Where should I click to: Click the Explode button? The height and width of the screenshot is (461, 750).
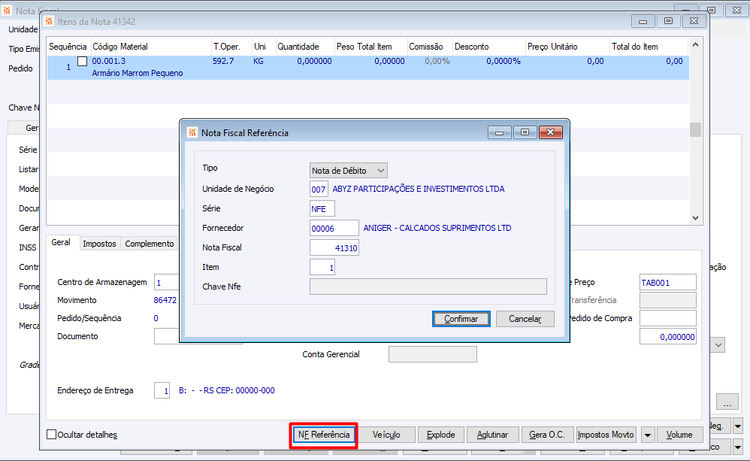point(441,435)
